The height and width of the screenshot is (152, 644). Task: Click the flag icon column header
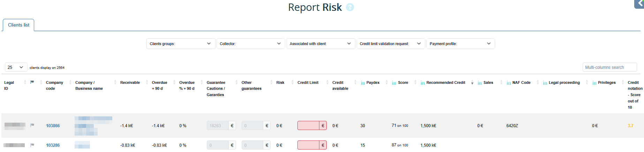pyautogui.click(x=32, y=82)
